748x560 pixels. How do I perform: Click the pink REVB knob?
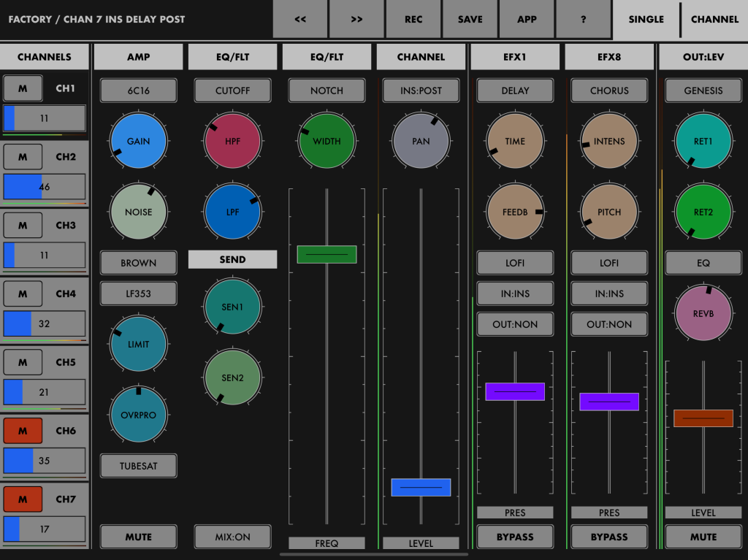click(x=703, y=313)
